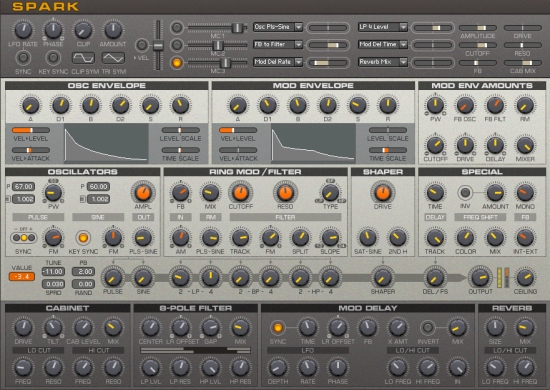Click the oscillator AMPL knob
This screenshot has width=550, height=390.
pyautogui.click(x=143, y=193)
